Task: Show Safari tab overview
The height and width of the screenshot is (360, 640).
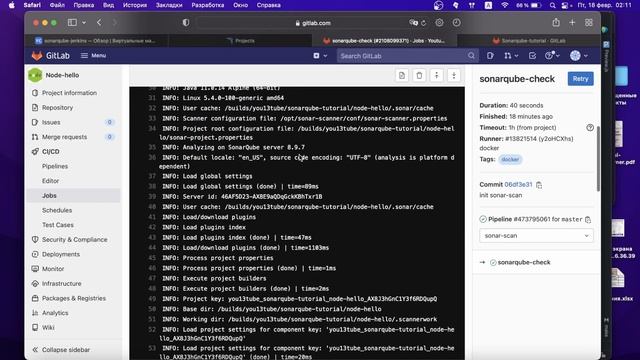Action: [589, 23]
